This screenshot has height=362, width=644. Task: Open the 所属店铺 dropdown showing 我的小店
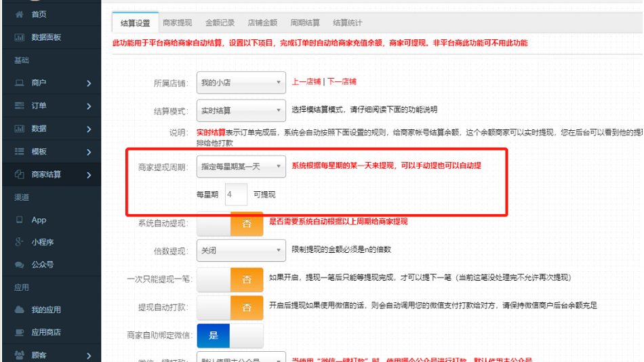(x=241, y=83)
